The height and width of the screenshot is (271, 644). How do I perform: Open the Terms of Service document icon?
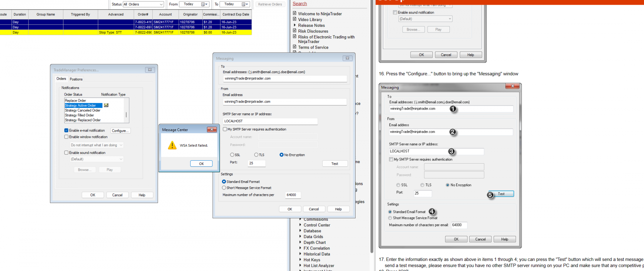pos(294,47)
